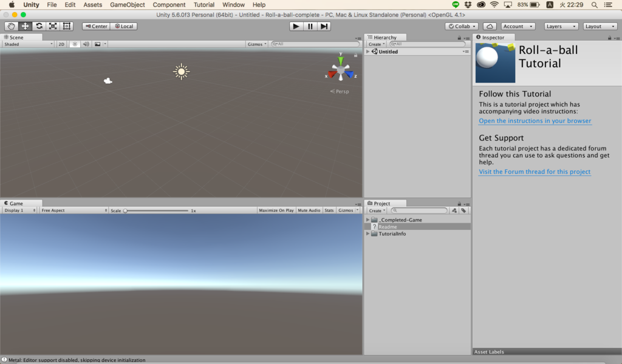Open the Collab dropdown
The image size is (622, 364).
[462, 26]
